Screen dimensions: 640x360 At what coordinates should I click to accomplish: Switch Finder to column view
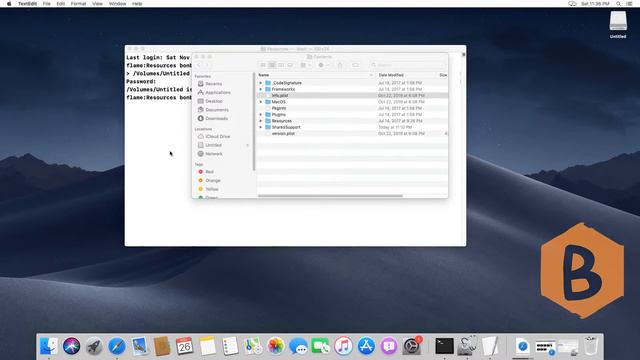click(281, 65)
